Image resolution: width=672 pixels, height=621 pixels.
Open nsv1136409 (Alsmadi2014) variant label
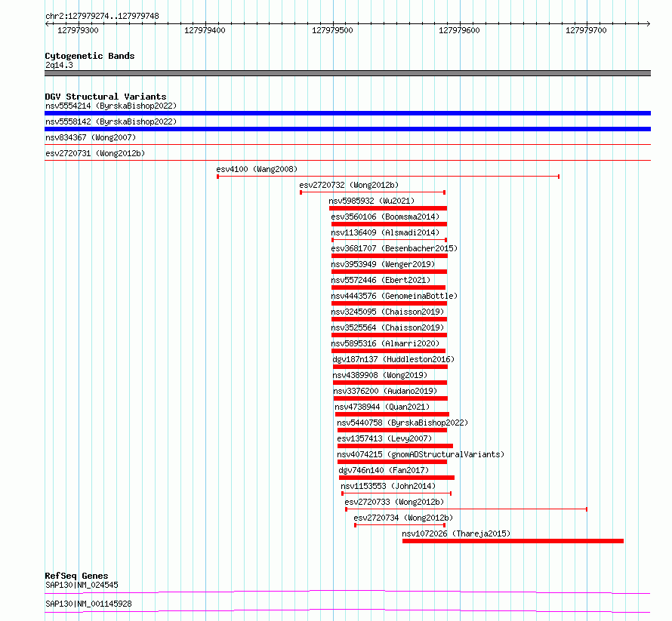385,232
